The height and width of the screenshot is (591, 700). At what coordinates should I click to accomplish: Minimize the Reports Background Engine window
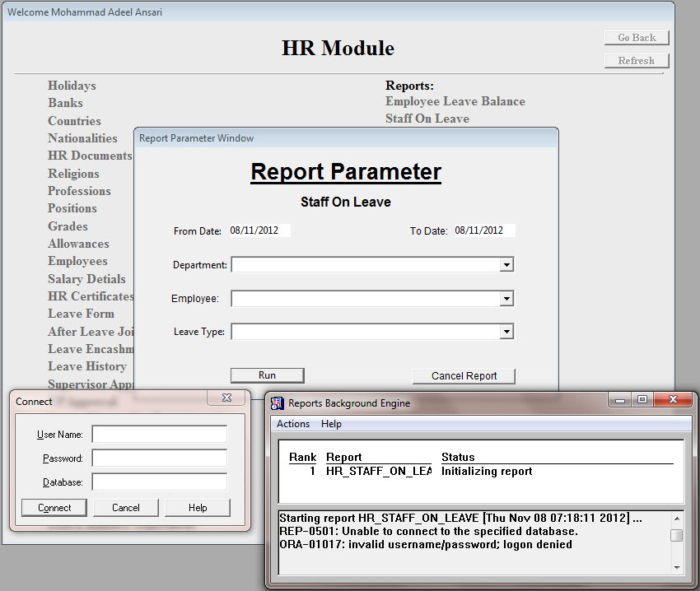pos(619,400)
